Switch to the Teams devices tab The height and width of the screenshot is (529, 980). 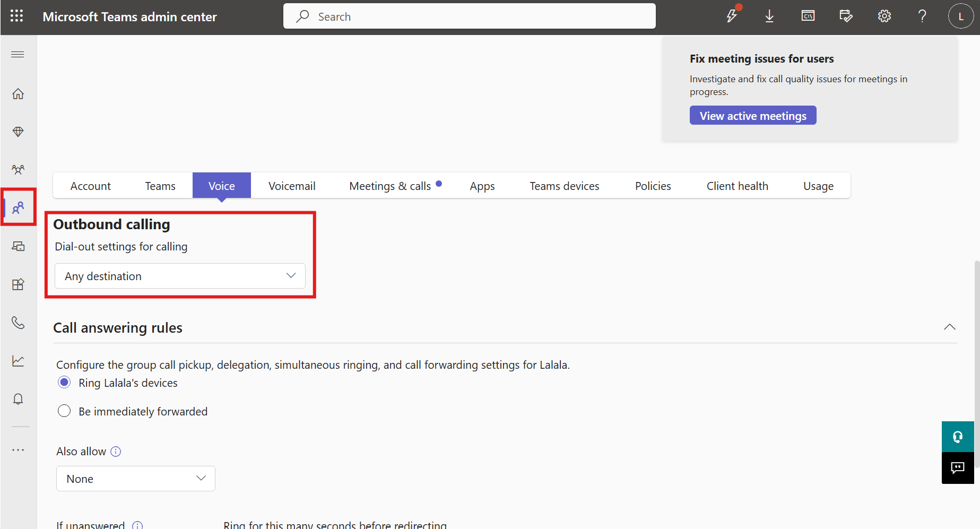[x=565, y=186]
